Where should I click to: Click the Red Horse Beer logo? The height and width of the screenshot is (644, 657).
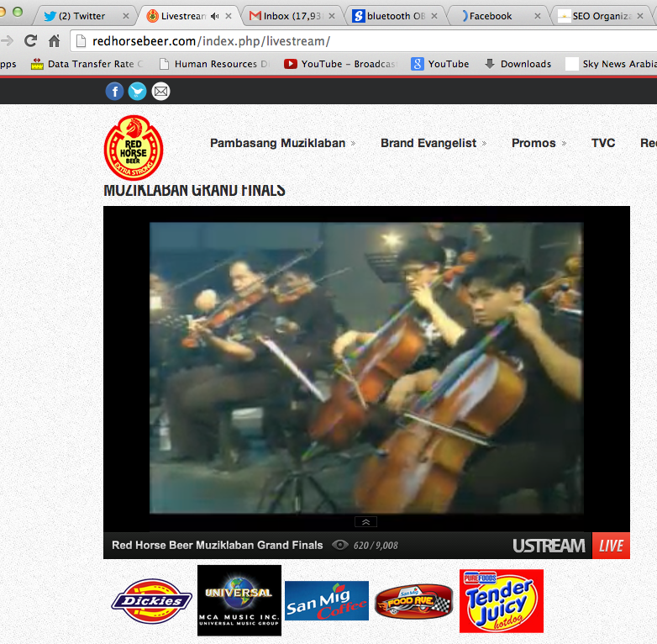coord(134,148)
